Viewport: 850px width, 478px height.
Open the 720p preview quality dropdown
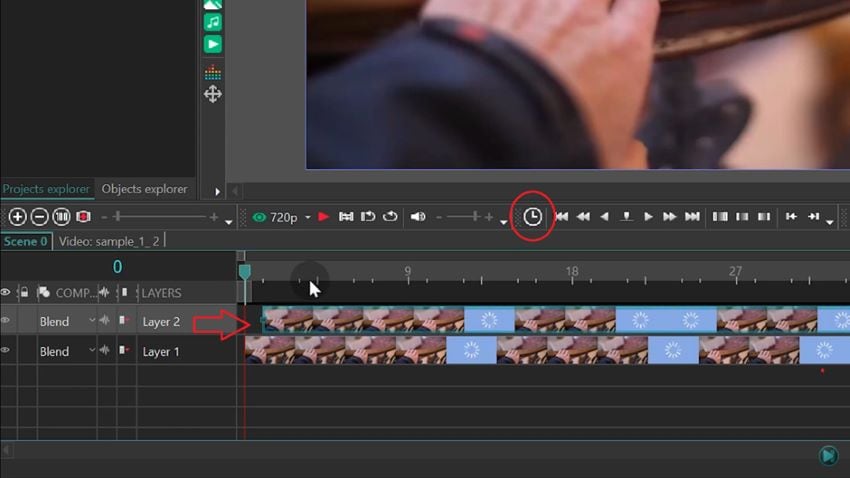coord(307,217)
